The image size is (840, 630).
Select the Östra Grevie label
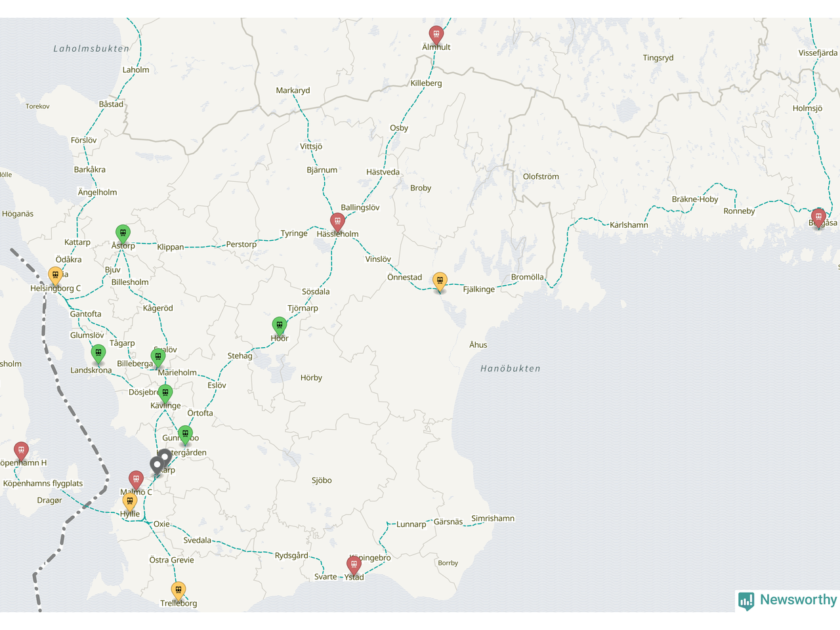(x=172, y=560)
